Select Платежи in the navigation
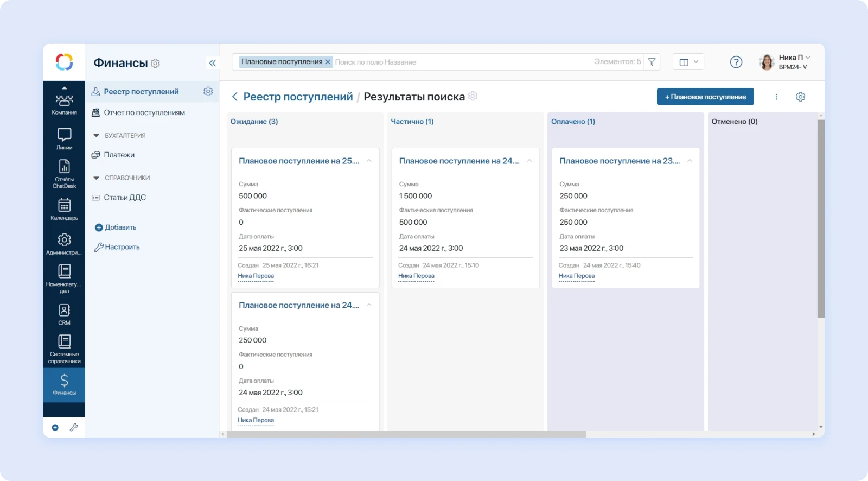 tap(119, 155)
